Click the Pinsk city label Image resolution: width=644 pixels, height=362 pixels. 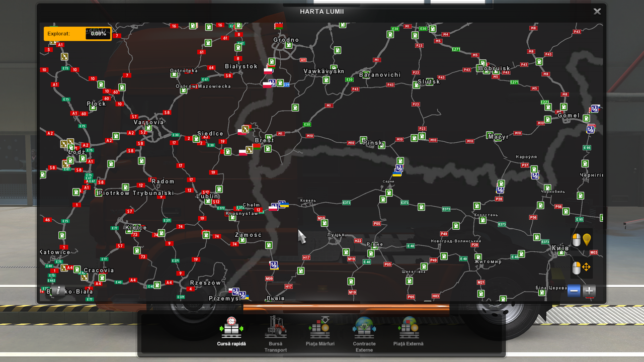373,143
